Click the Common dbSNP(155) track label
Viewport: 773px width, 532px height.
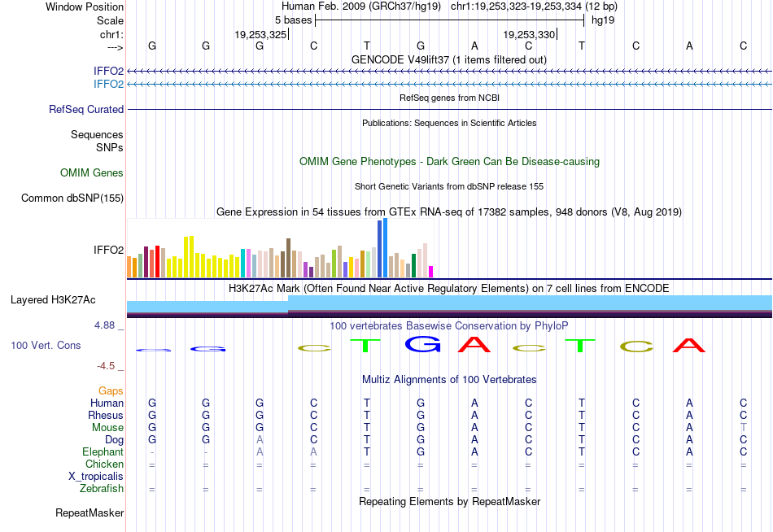point(72,198)
